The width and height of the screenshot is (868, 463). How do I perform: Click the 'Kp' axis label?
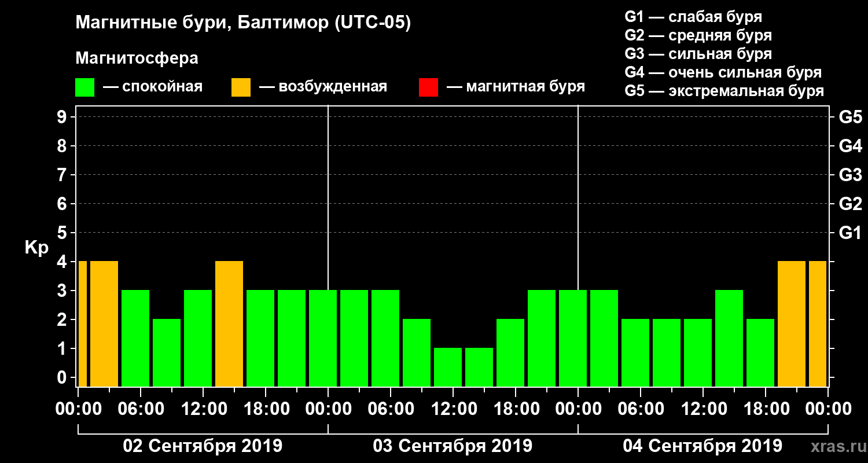point(36,248)
